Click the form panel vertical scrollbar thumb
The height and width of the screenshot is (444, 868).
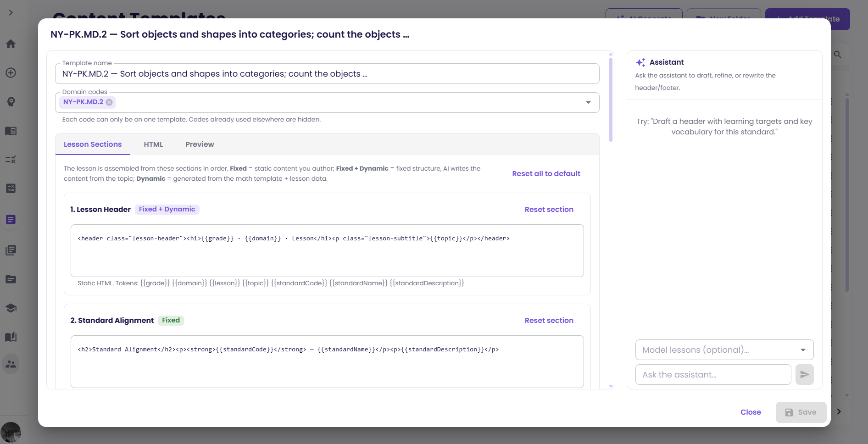click(611, 99)
